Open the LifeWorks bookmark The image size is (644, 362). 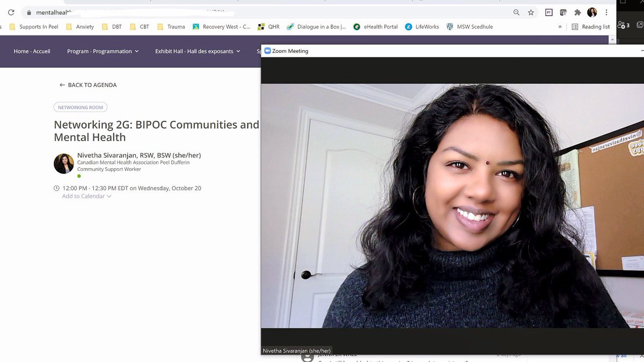(x=422, y=27)
